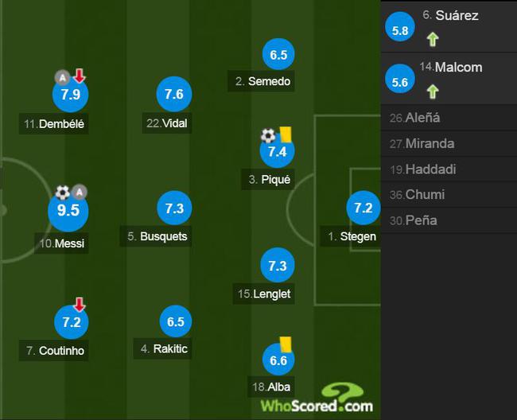Click the 5. Busquets name label

coord(156,236)
